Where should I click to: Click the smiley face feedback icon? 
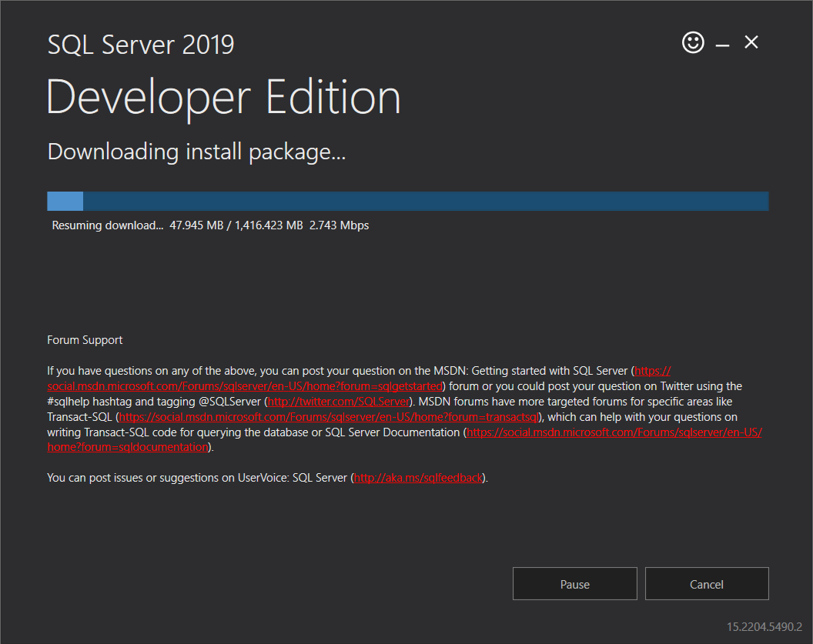[x=693, y=42]
